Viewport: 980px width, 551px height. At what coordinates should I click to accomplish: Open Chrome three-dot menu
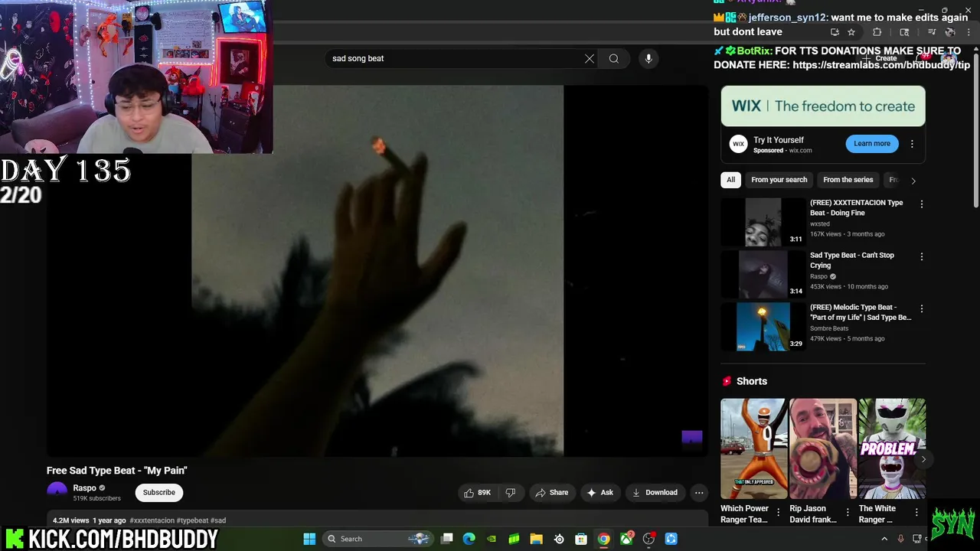(969, 32)
